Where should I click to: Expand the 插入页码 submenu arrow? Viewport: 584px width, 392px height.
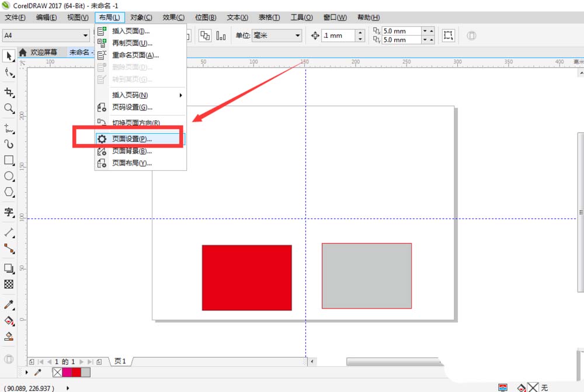pyautogui.click(x=180, y=95)
